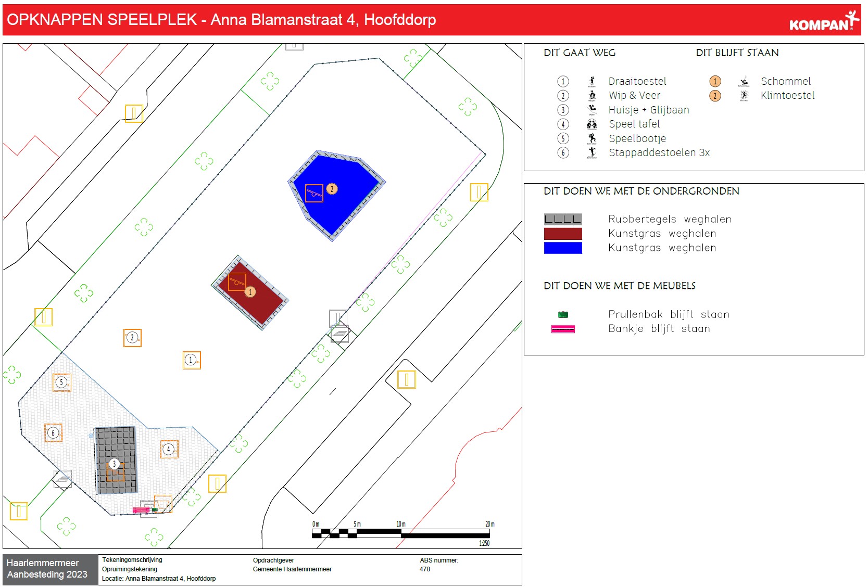Click orange marker 2 on the blue area
The width and height of the screenshot is (868, 588).
pos(332,189)
